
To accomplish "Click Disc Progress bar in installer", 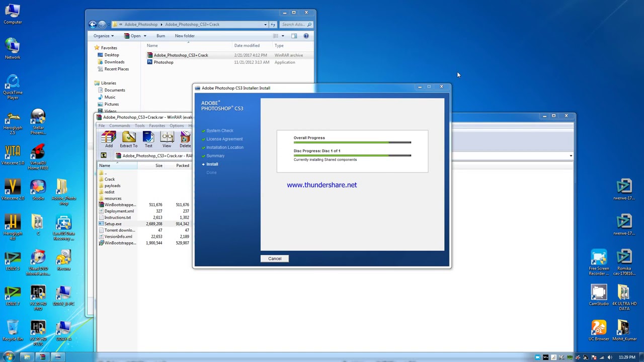I will (x=352, y=155).
